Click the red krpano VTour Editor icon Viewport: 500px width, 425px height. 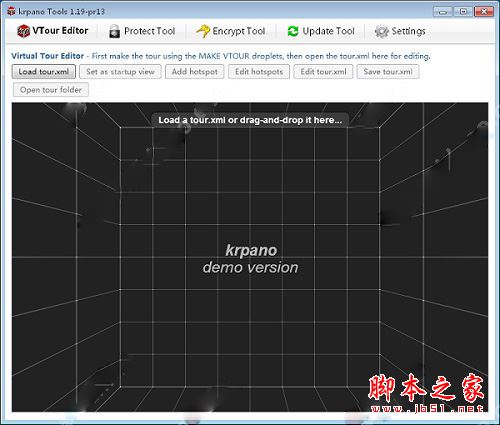point(23,31)
